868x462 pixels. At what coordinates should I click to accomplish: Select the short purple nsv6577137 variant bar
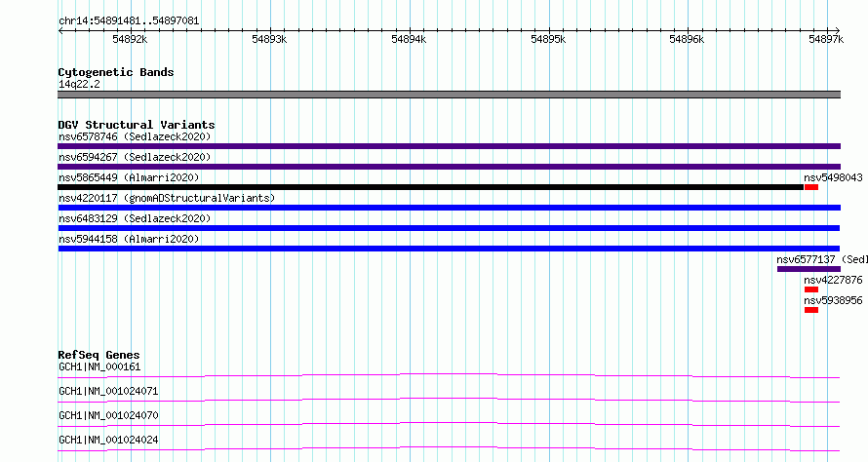[x=809, y=269]
